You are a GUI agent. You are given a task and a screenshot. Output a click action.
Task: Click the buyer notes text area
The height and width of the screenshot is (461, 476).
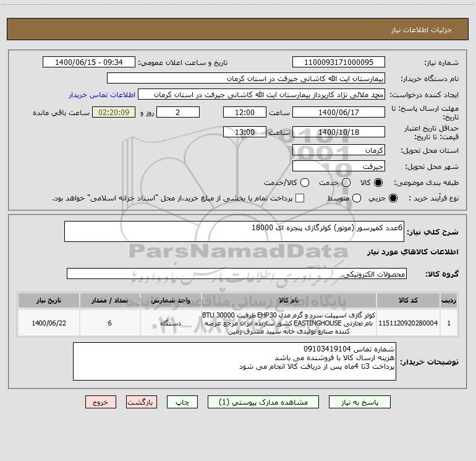point(234,361)
